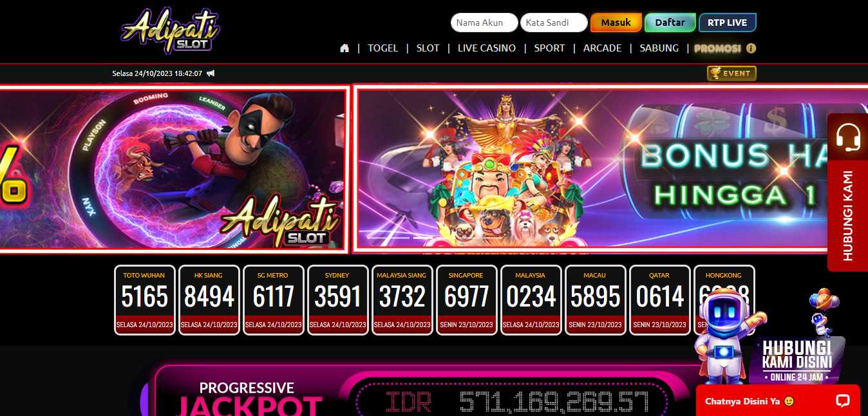Focus the Kata Sandi field

point(554,23)
